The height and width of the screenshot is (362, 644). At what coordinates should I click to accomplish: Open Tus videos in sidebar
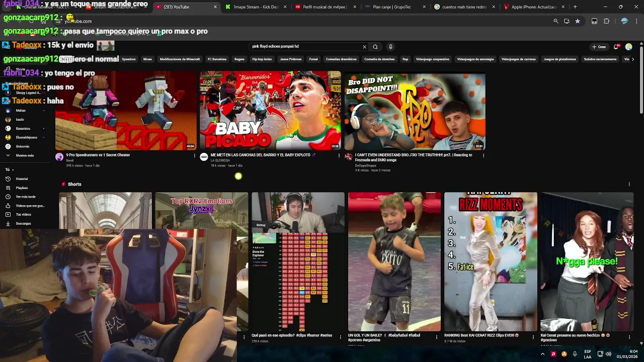(23, 215)
